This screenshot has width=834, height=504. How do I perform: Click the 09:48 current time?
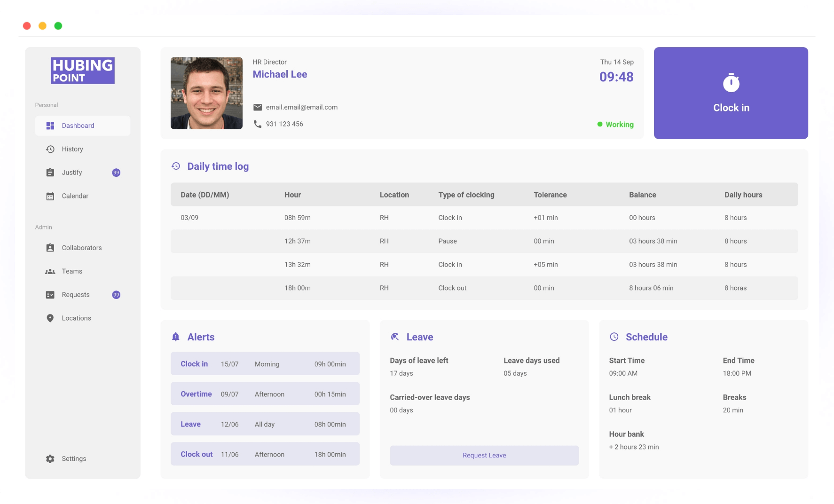tap(616, 77)
